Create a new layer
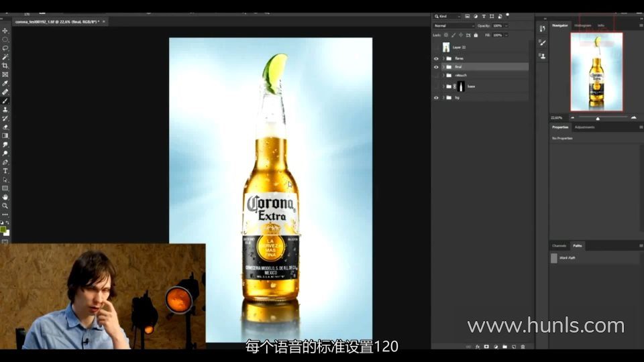This screenshot has height=362, width=644. tap(514, 347)
